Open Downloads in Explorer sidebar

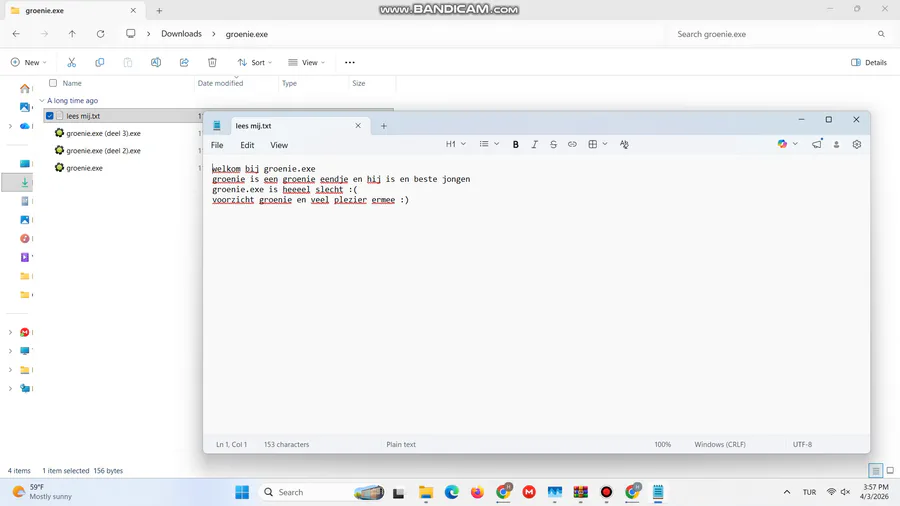pyautogui.click(x=25, y=182)
